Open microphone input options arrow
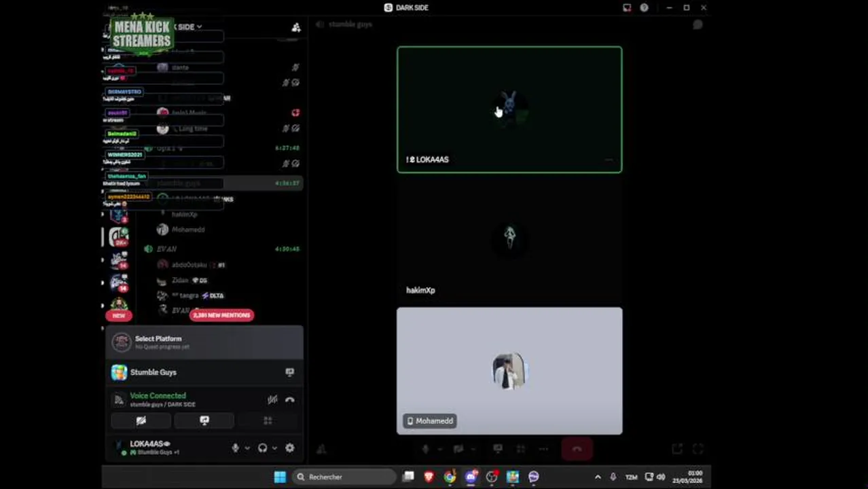 pyautogui.click(x=247, y=448)
